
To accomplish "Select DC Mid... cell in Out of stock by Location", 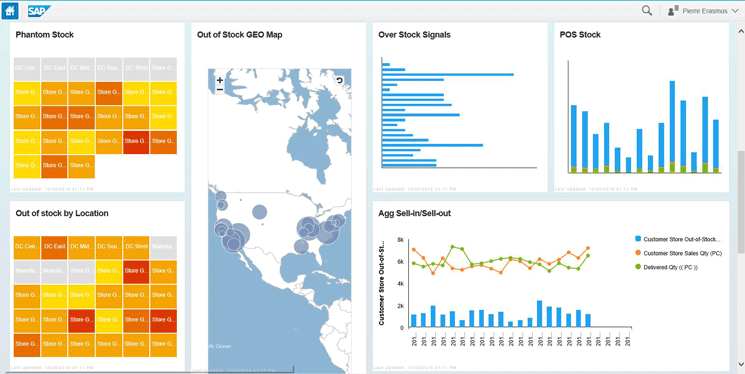I will 81,247.
